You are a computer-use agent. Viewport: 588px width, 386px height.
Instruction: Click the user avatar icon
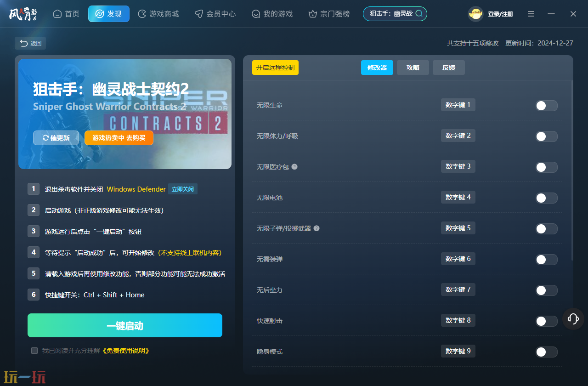[475, 14]
